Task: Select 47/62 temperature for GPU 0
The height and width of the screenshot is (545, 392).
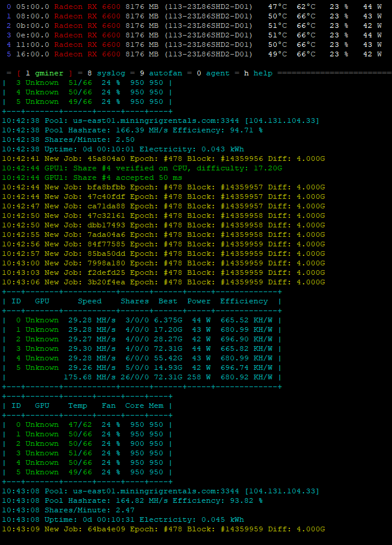Action: [80, 424]
